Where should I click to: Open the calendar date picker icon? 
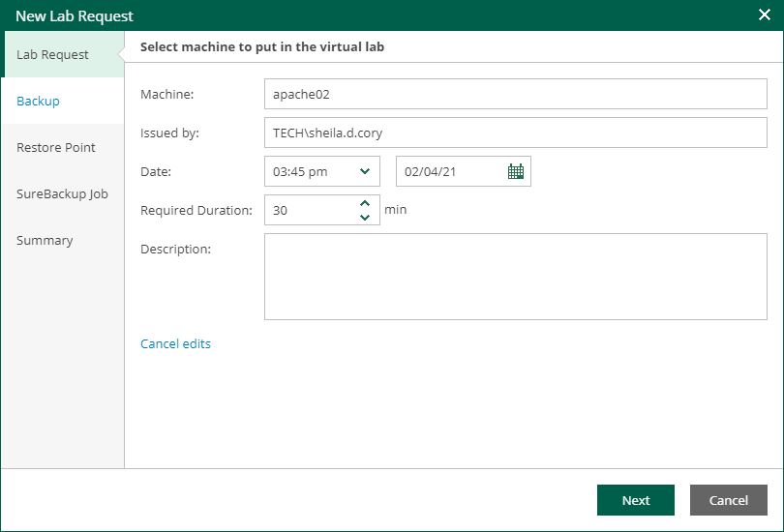point(516,171)
